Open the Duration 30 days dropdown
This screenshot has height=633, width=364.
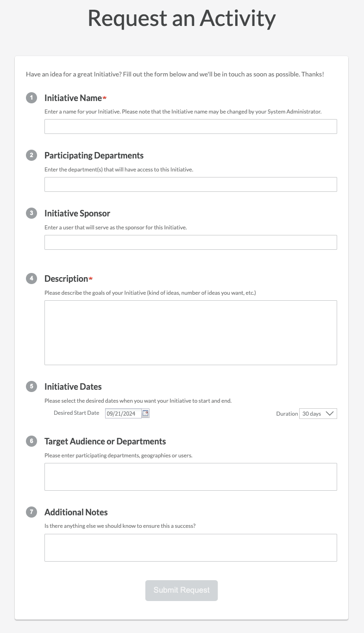tap(318, 413)
